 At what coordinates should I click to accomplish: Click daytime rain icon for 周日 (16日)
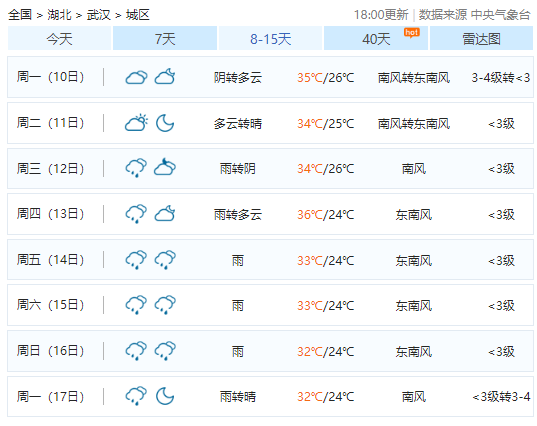point(136,351)
